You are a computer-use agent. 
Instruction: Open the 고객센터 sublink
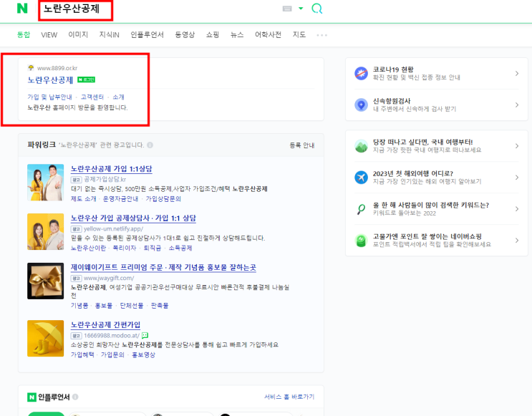pos(92,97)
